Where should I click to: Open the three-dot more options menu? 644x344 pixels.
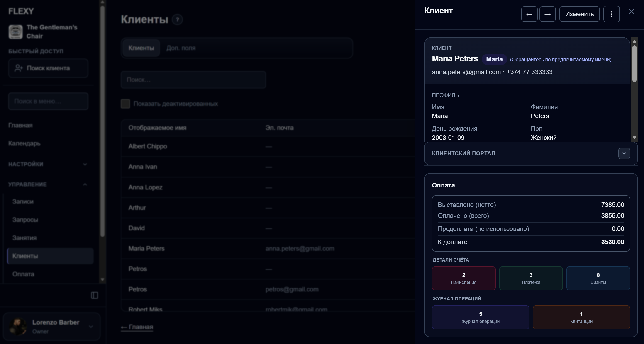(612, 14)
